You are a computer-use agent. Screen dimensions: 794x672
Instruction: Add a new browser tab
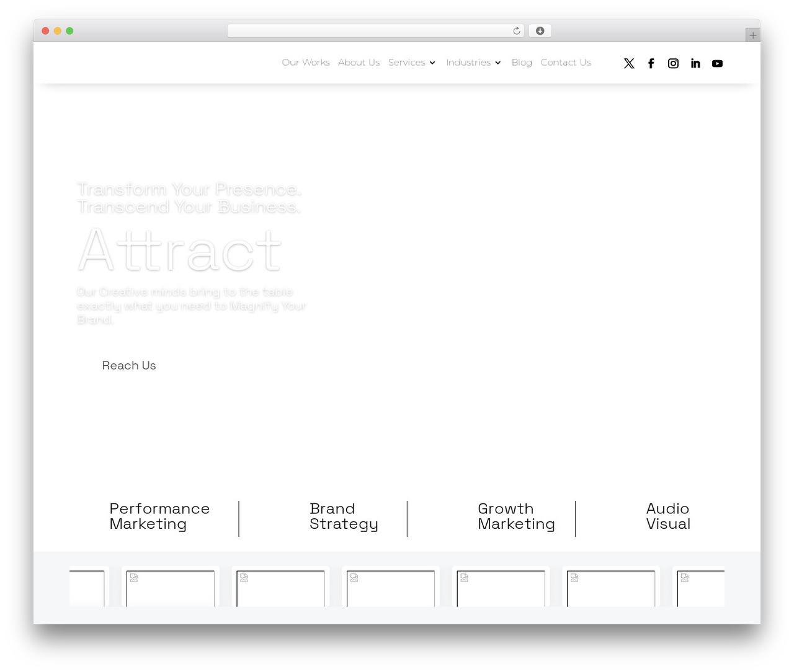tap(753, 35)
